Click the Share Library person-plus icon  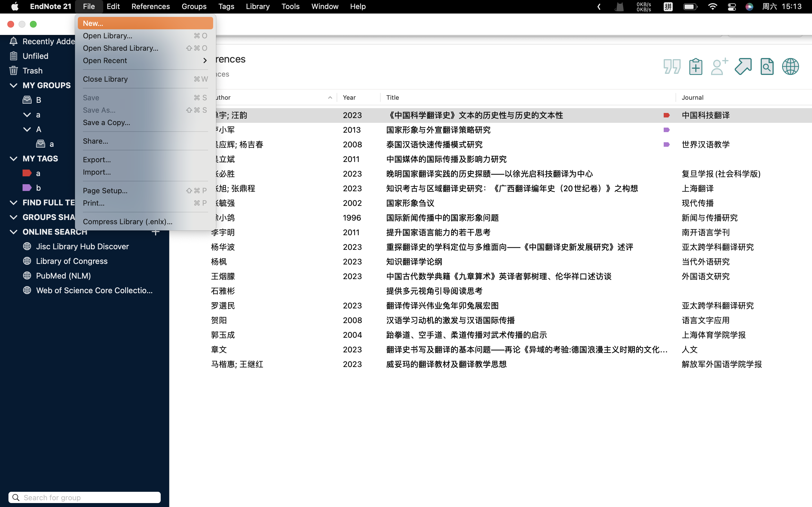[719, 66]
